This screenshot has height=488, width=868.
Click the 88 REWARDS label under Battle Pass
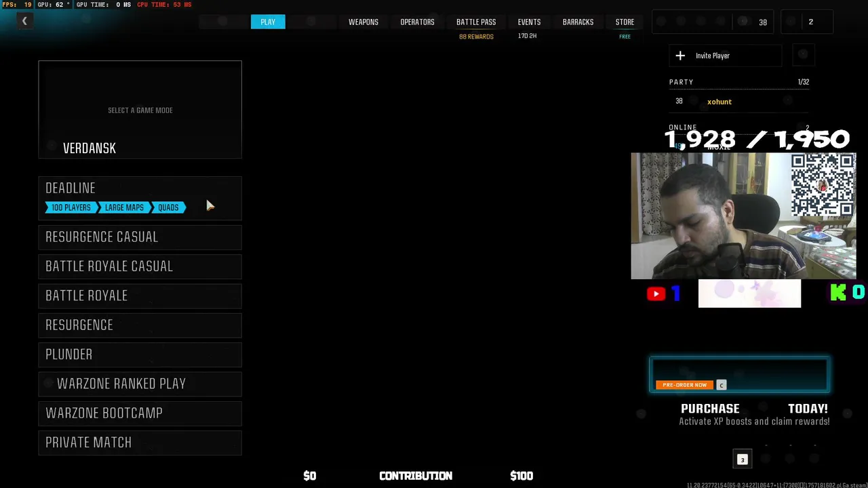click(x=476, y=37)
